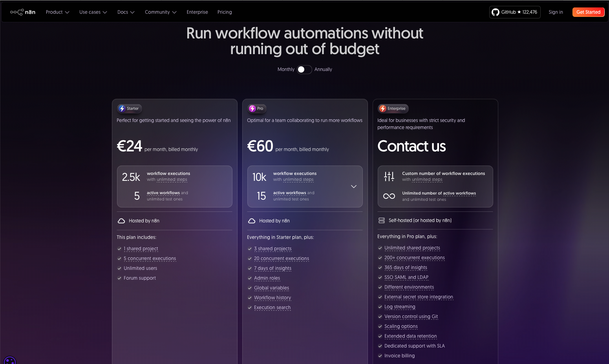Click the sliders icon for custom executions
This screenshot has height=364, width=609.
pos(389,177)
